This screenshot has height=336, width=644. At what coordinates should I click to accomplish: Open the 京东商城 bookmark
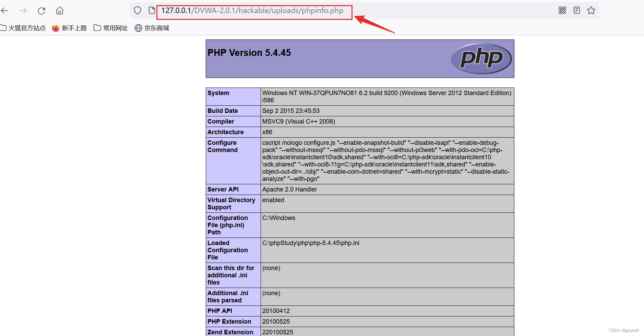coord(152,28)
